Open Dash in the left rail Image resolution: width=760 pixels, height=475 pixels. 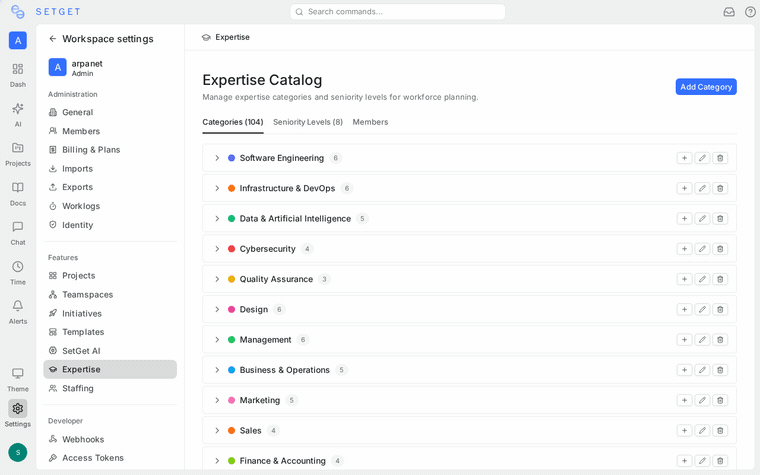(18, 75)
